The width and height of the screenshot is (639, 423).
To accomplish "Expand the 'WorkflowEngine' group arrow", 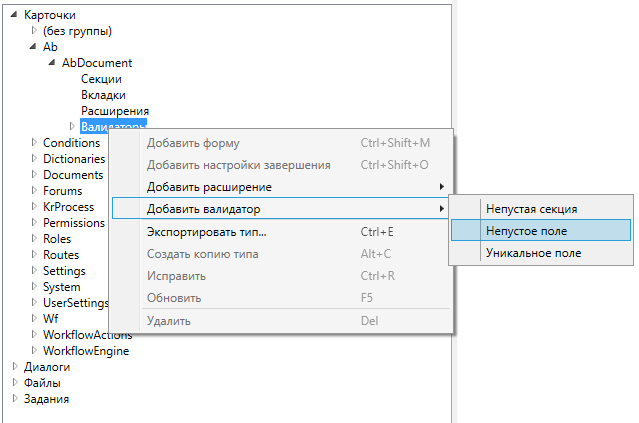I will (34, 351).
